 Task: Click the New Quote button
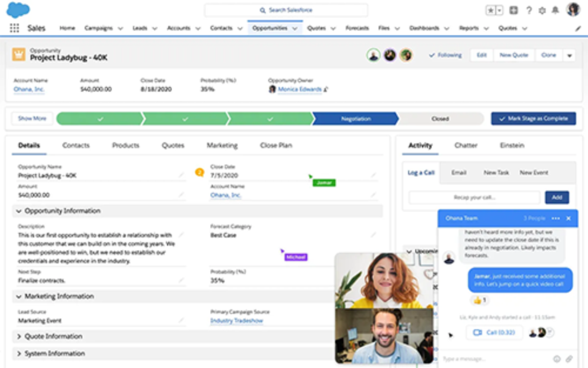(514, 55)
